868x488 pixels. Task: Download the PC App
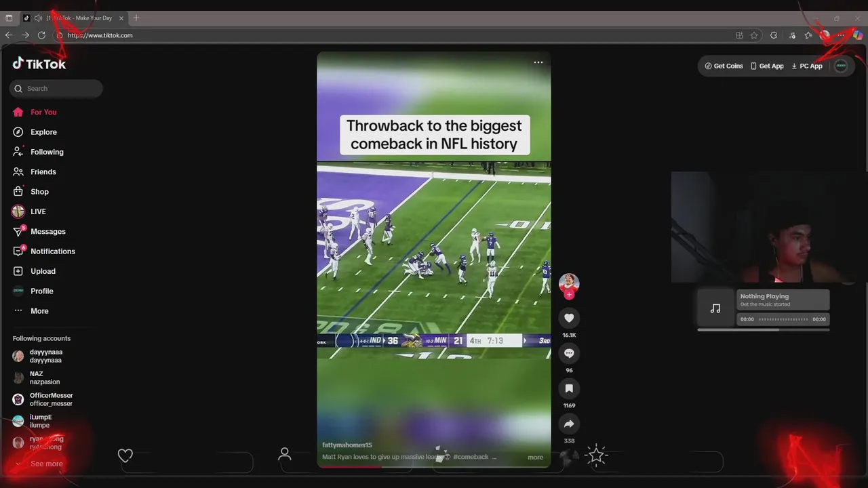[x=807, y=66]
